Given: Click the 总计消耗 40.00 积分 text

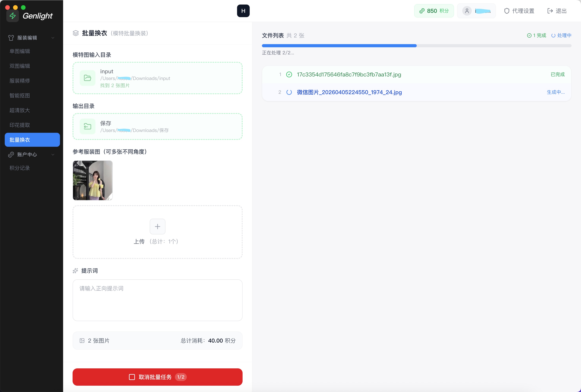Looking at the screenshot, I should pos(208,341).
